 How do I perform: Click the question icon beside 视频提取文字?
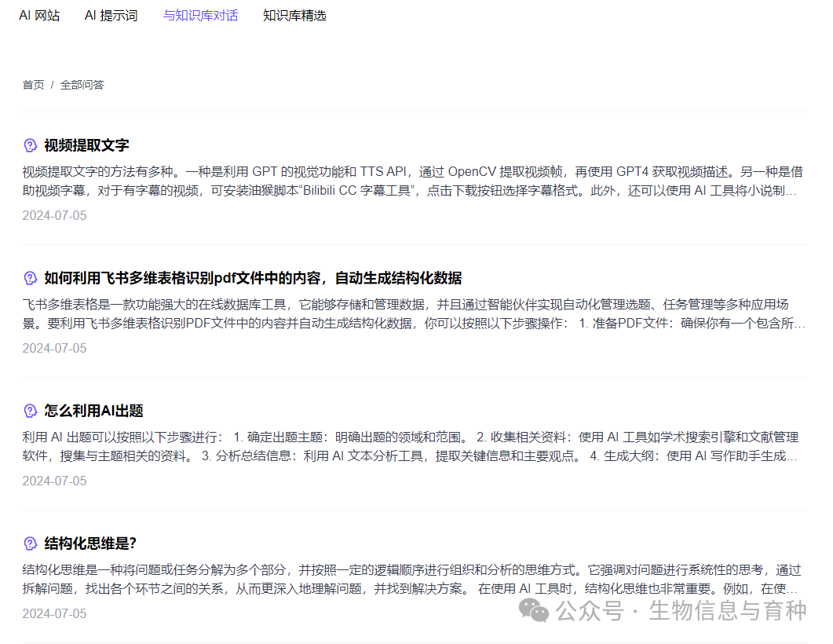[30, 145]
